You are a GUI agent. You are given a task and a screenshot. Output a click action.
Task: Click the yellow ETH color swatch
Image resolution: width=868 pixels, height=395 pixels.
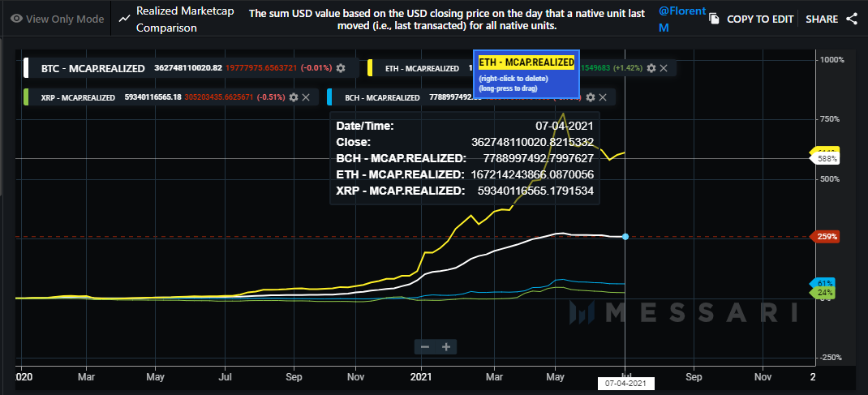coord(370,68)
